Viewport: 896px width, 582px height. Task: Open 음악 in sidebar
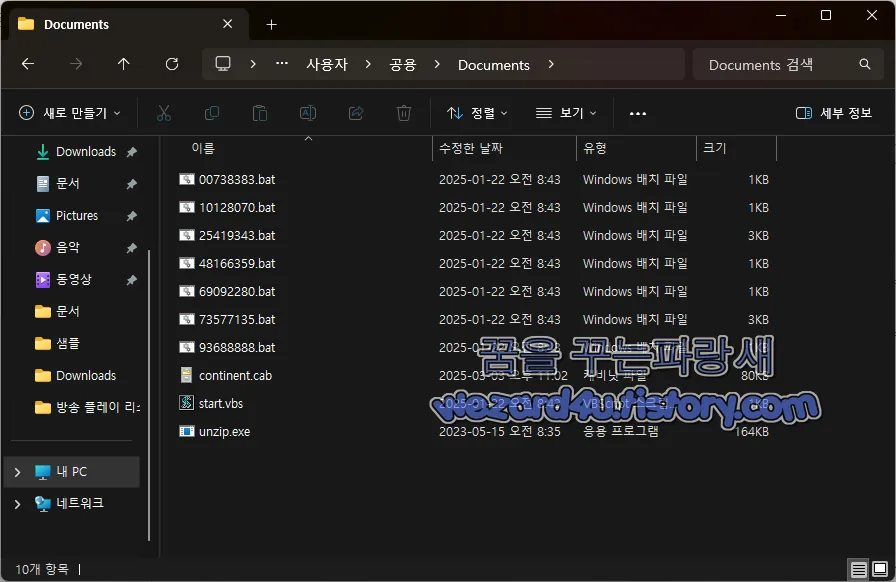click(58, 248)
